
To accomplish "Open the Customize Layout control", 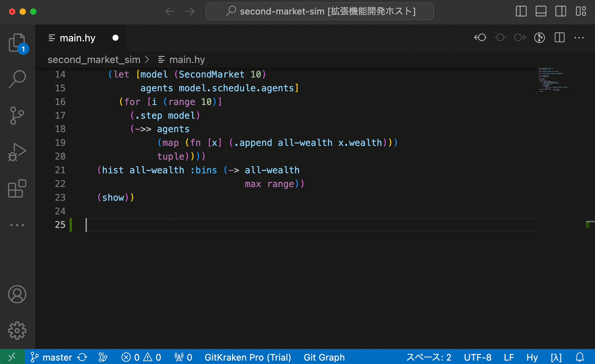I will click(581, 11).
